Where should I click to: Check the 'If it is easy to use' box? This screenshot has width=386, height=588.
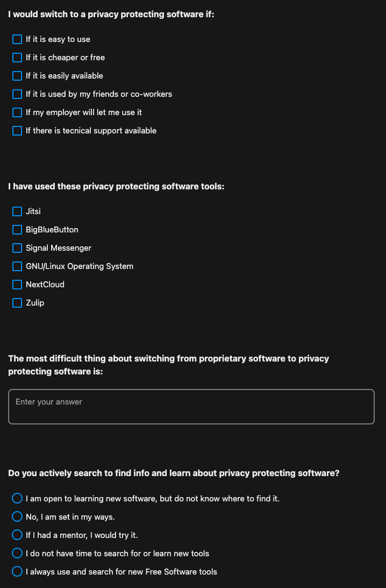tap(17, 39)
